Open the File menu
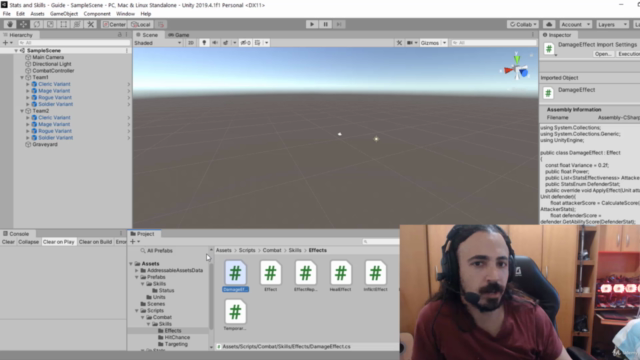The height and width of the screenshot is (360, 640). tap(7, 14)
